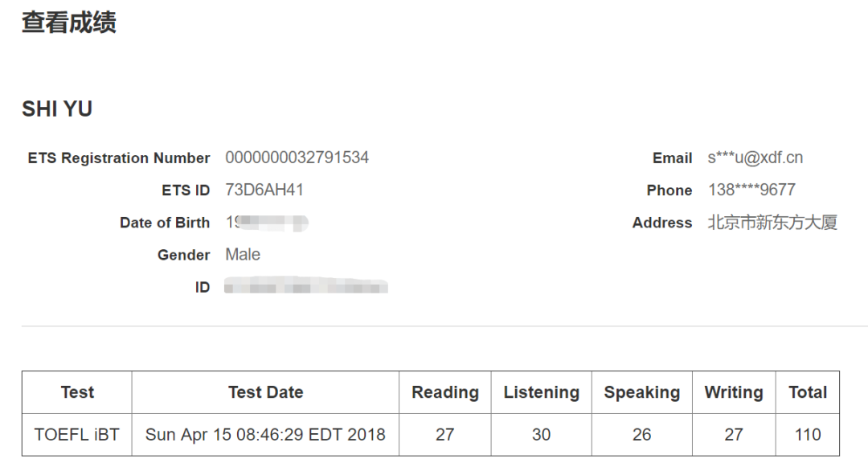Click the Reading column header
868x467 pixels.
click(444, 392)
